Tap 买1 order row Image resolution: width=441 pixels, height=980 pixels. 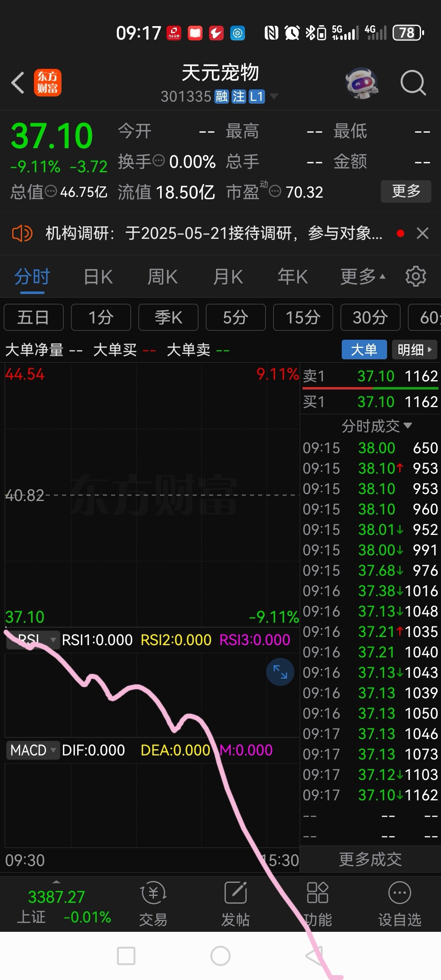tap(370, 402)
